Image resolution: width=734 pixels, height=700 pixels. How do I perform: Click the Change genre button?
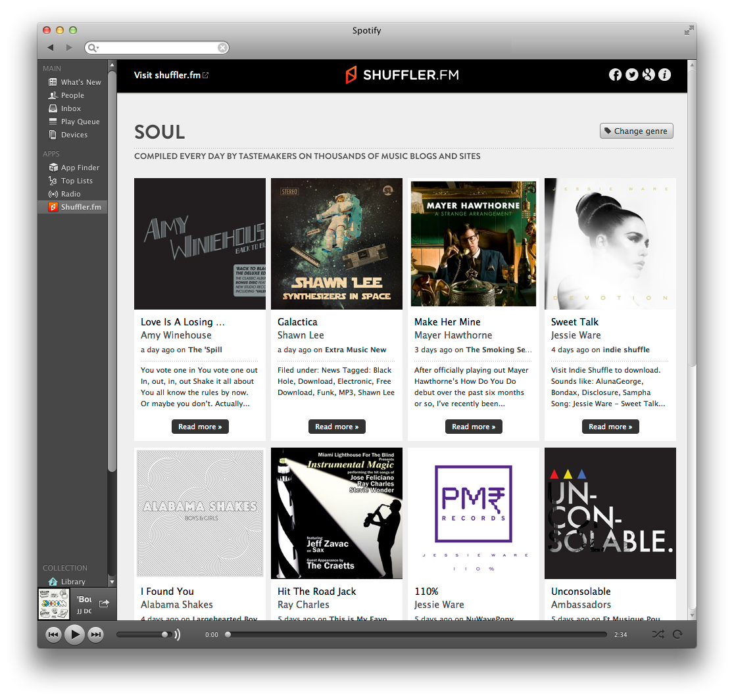point(636,131)
